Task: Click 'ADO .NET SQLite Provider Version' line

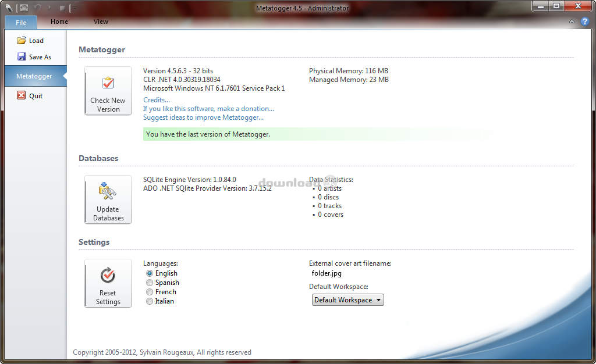Action: (x=208, y=188)
